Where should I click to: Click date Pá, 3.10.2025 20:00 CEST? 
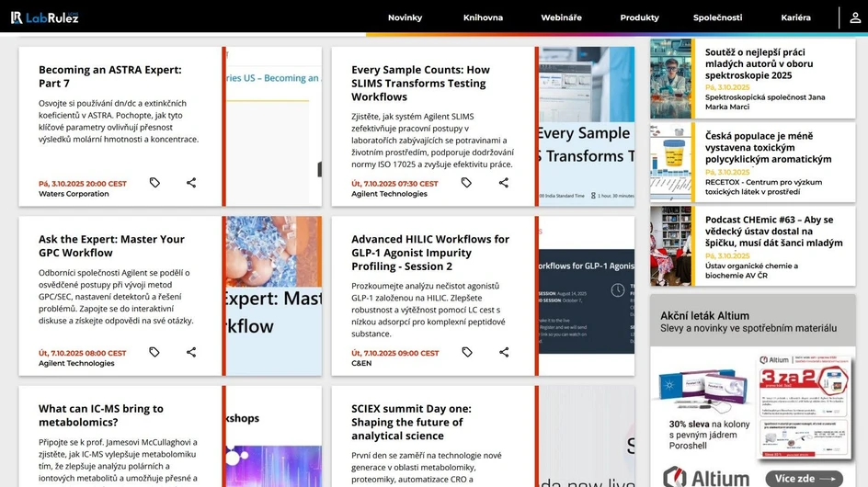click(x=83, y=183)
